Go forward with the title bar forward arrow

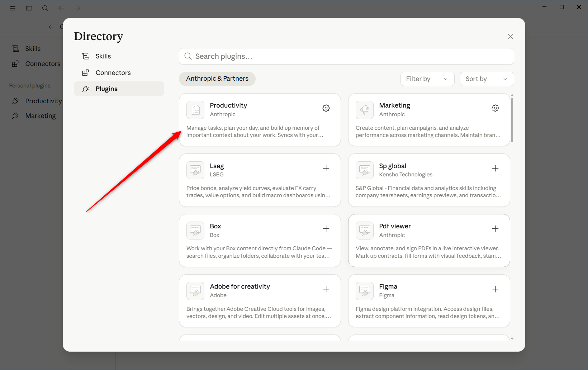point(77,8)
